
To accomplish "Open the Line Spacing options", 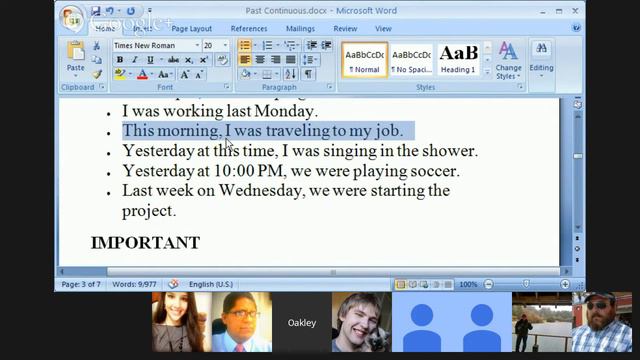I will pyautogui.click(x=309, y=60).
